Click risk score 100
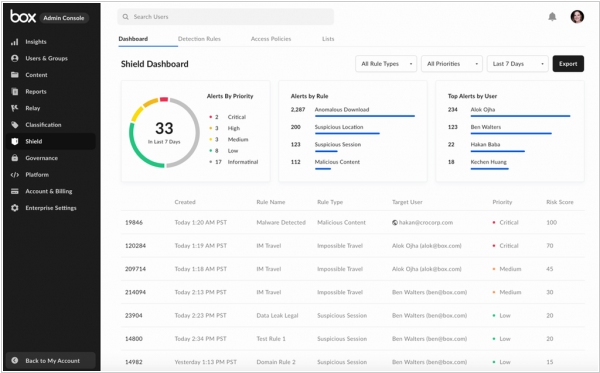Image resolution: width=600 pixels, height=373 pixels. point(551,222)
